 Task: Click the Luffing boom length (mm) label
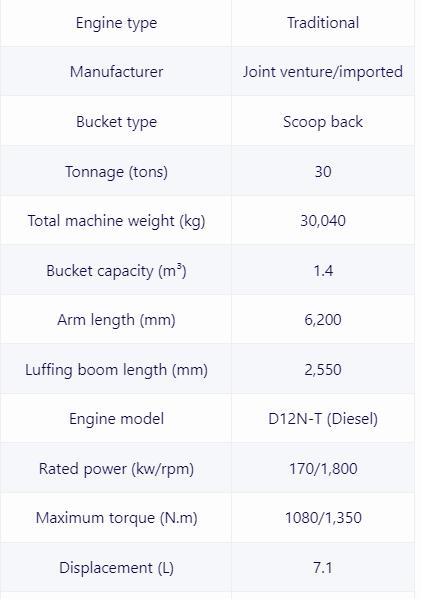click(116, 369)
